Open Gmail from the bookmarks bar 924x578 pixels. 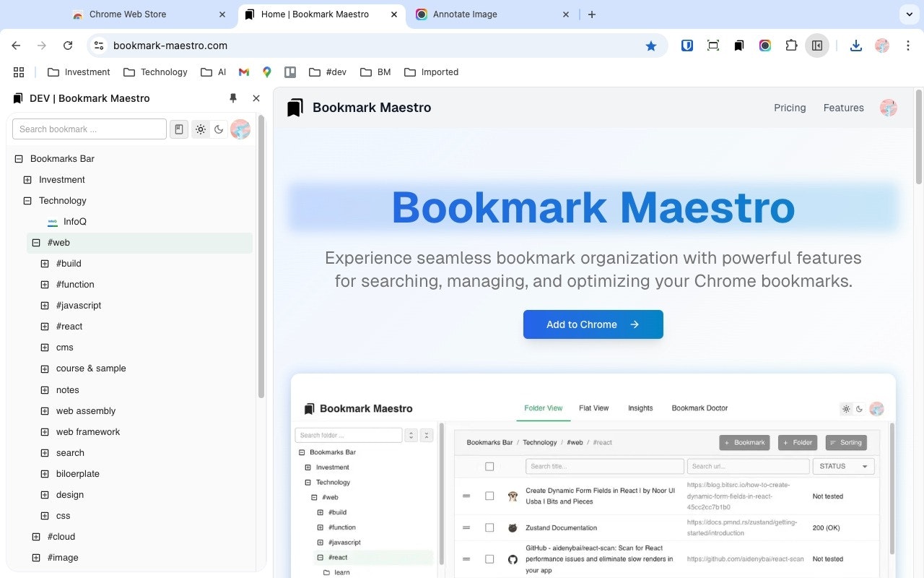pos(243,72)
